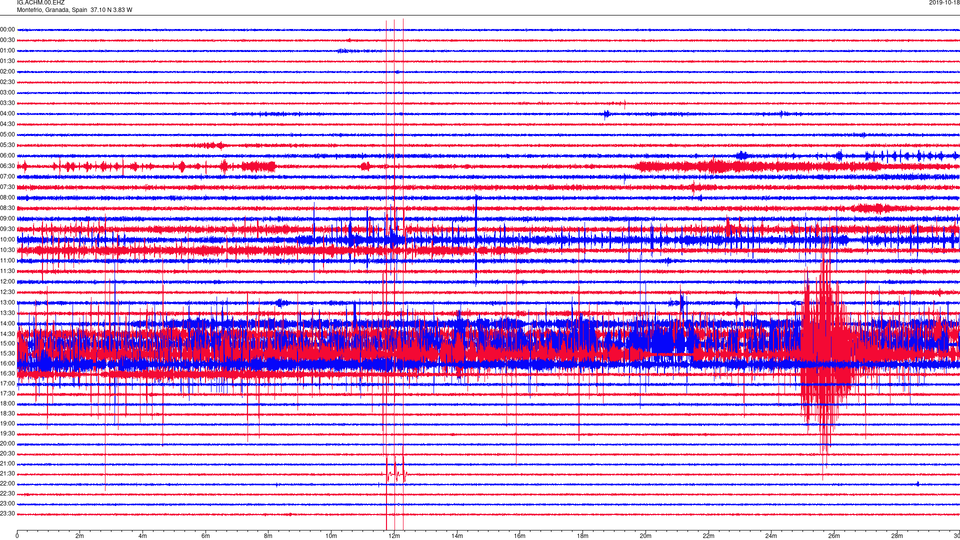Screen dimensions: 960x540
Task: Click the station location text Montefrio, Granada, Spain
Action: click(51, 10)
